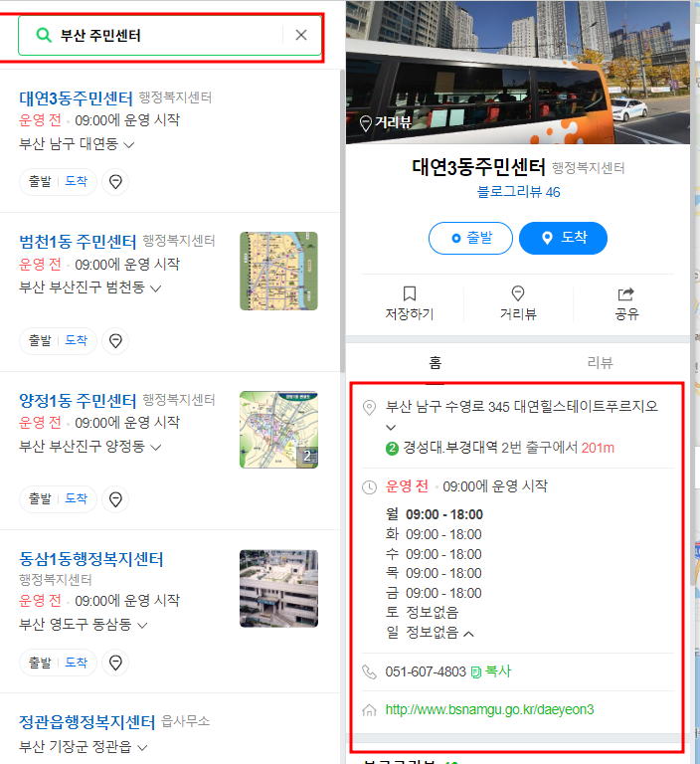Expand the full address chevron under 수영로 345
Image resolution: width=700 pixels, height=764 pixels.
point(391,428)
